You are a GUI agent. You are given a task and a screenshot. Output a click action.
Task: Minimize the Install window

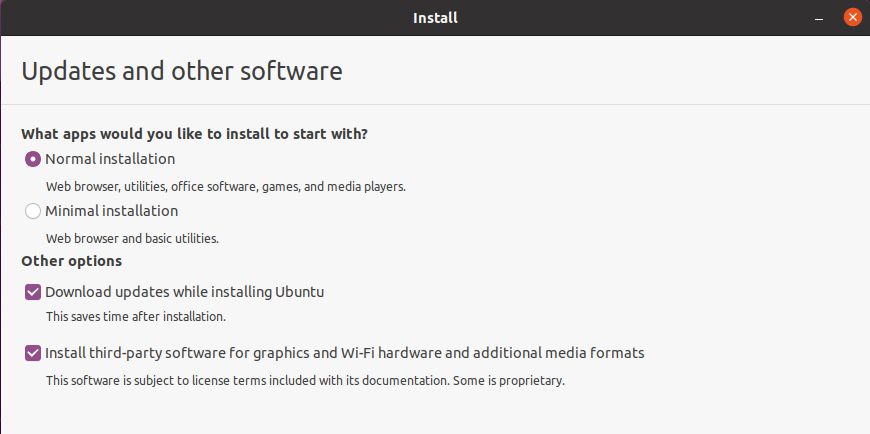coord(820,17)
